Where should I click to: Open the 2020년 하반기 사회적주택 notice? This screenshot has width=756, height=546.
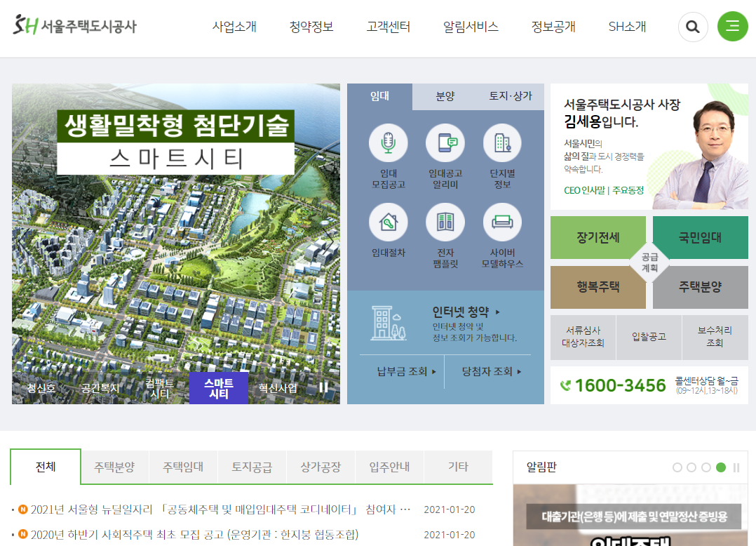pyautogui.click(x=194, y=535)
